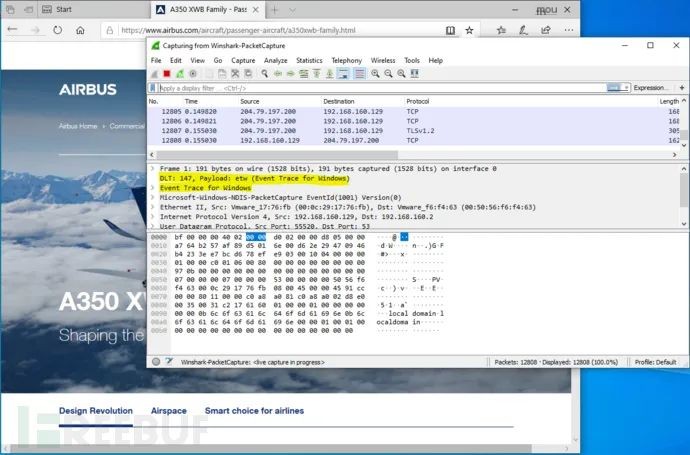
Task: Save the capture file from the toolbar
Action: tap(222, 73)
